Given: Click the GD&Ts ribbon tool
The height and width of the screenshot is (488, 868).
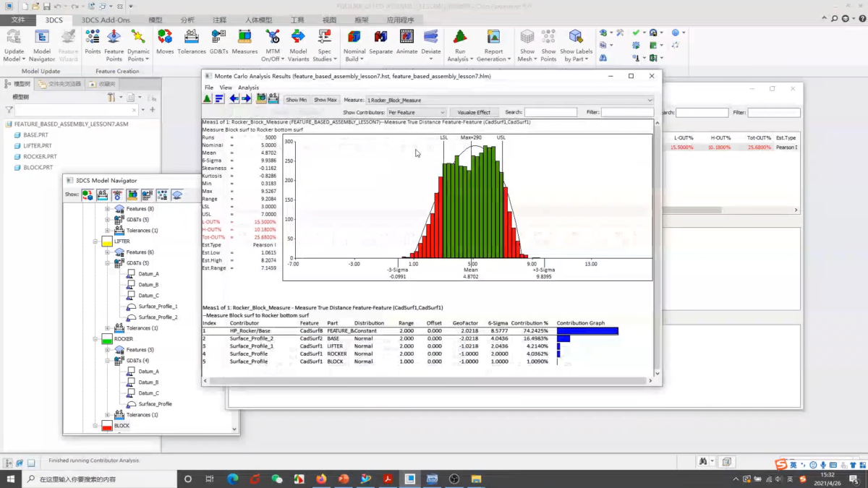Looking at the screenshot, I should pyautogui.click(x=218, y=42).
